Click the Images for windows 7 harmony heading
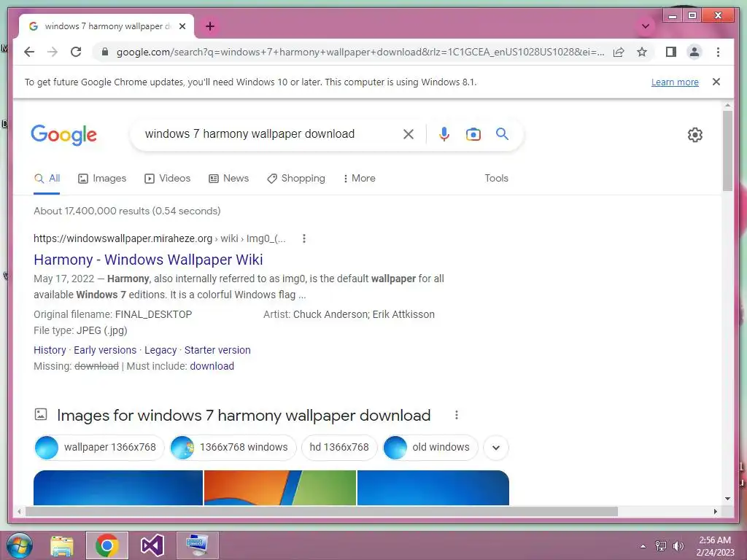747x560 pixels. (x=244, y=415)
